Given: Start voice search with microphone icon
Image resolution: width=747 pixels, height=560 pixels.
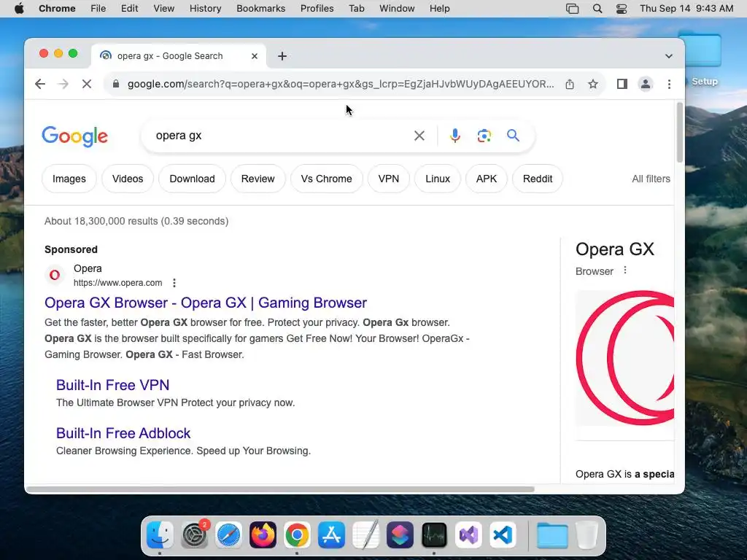Looking at the screenshot, I should click(455, 136).
